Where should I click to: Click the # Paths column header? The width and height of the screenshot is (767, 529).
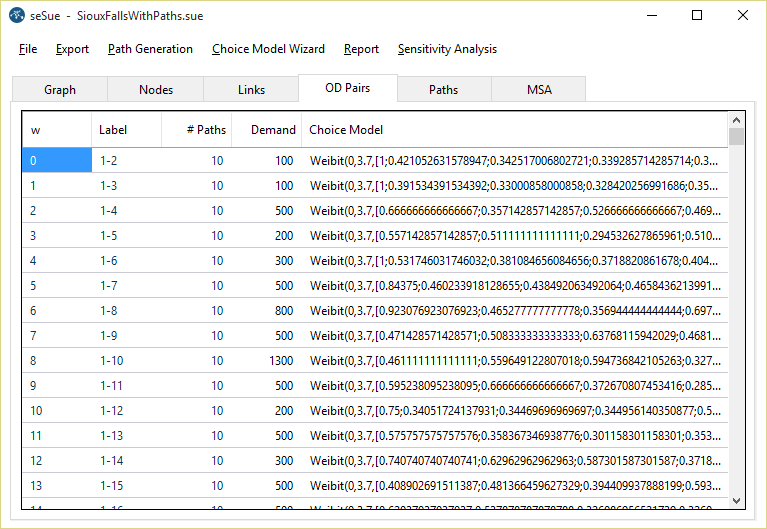(206, 130)
